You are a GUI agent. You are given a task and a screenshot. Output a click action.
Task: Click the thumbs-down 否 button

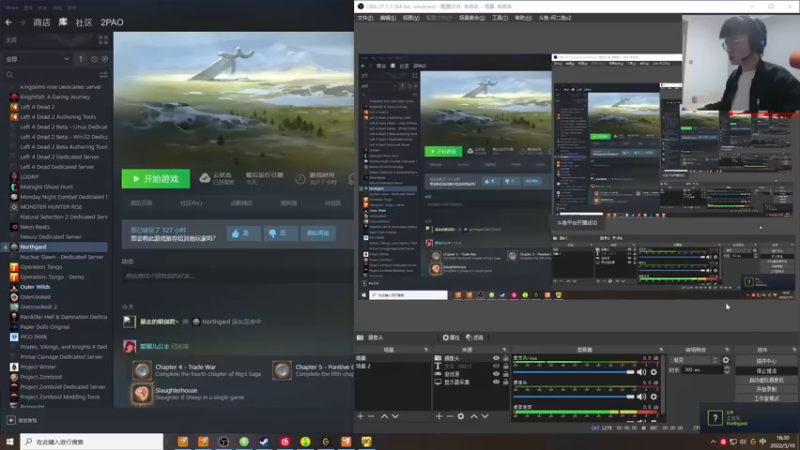click(280, 233)
